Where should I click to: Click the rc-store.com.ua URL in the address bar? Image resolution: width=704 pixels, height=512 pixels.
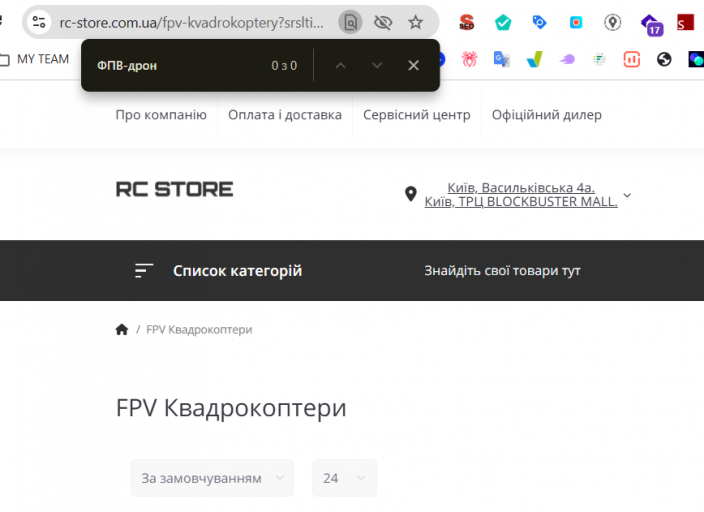192,22
